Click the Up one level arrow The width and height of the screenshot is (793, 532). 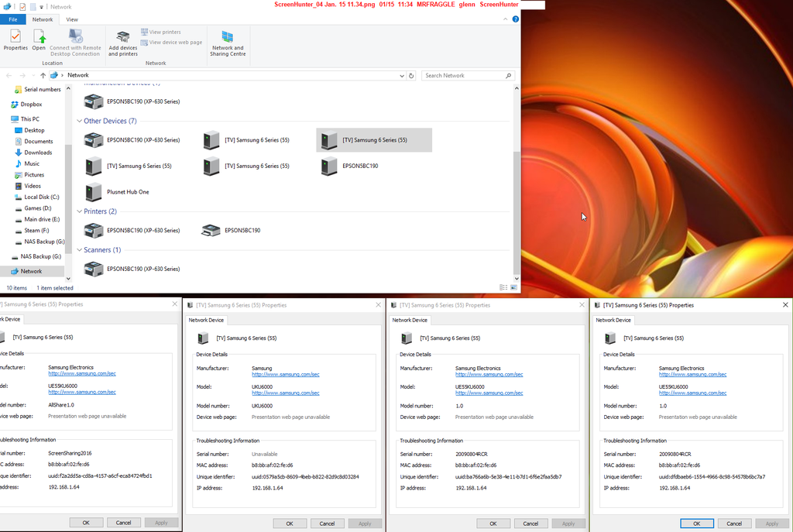point(43,75)
